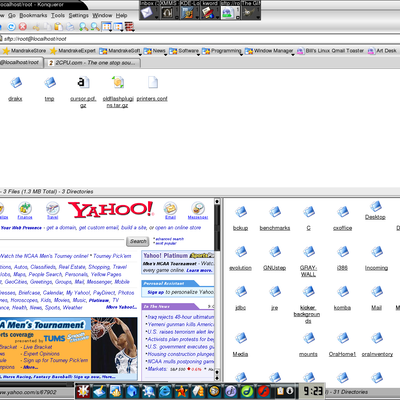Launch the green Dreamweaver icon in bottom panel
This screenshot has height=400, width=400.
coord(247,391)
